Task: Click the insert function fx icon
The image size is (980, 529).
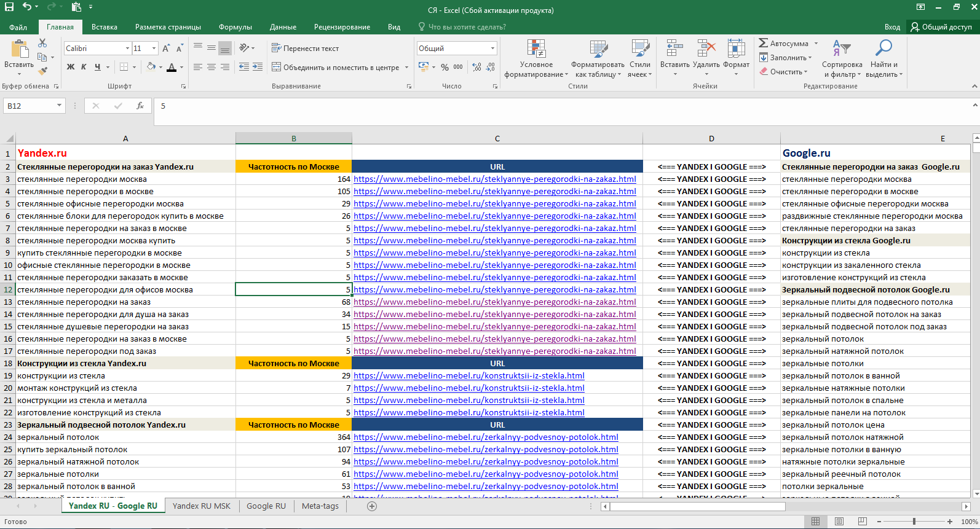Action: [140, 106]
